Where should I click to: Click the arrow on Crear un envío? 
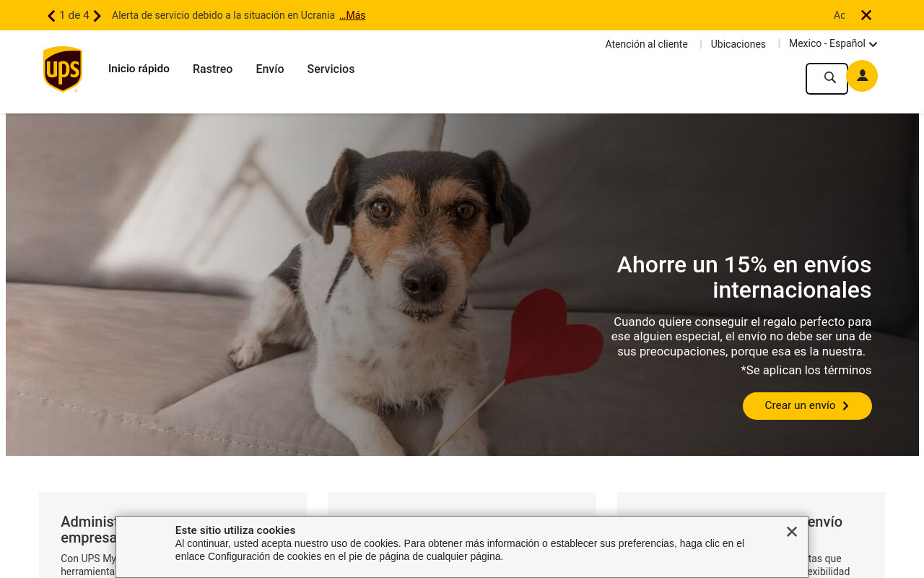[x=845, y=406]
